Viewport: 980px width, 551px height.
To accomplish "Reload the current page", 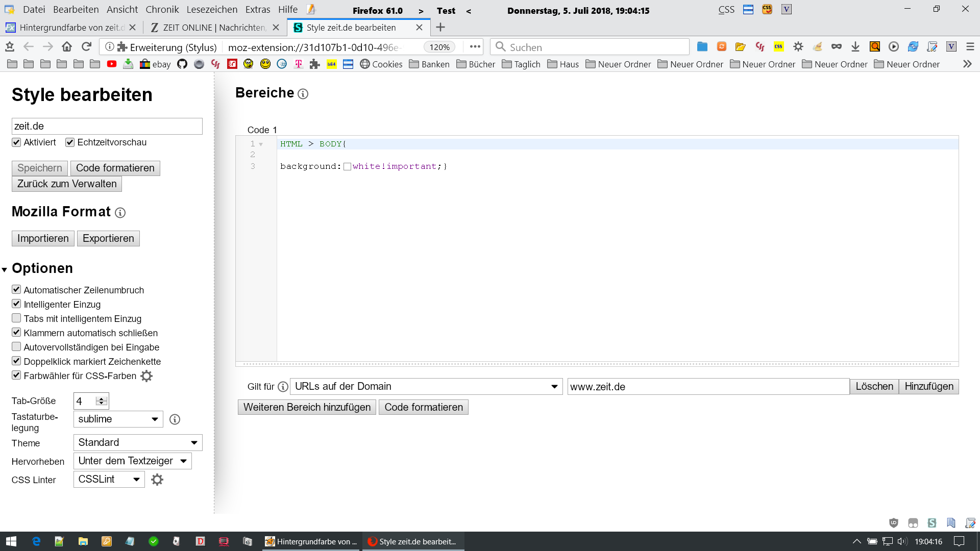I will coord(86,47).
